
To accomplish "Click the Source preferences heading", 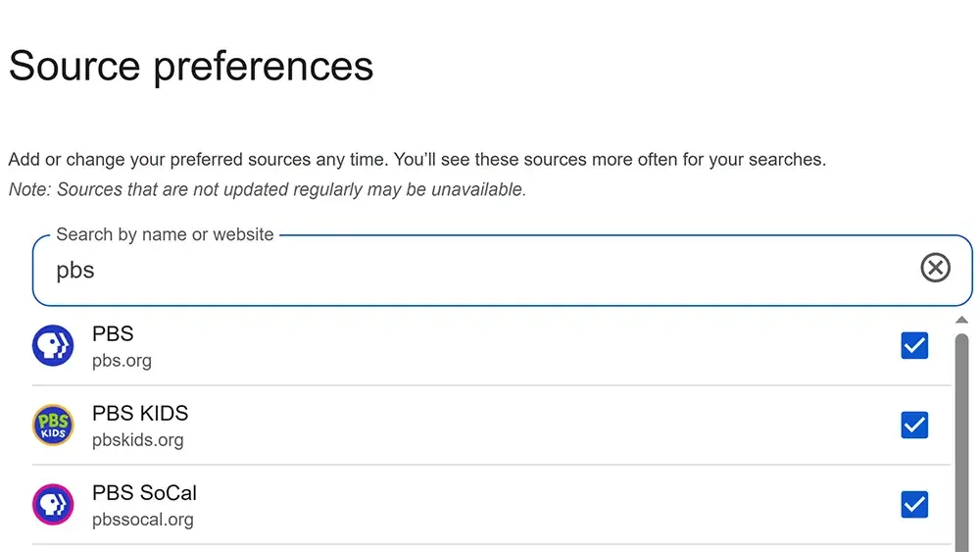I will 191,67.
